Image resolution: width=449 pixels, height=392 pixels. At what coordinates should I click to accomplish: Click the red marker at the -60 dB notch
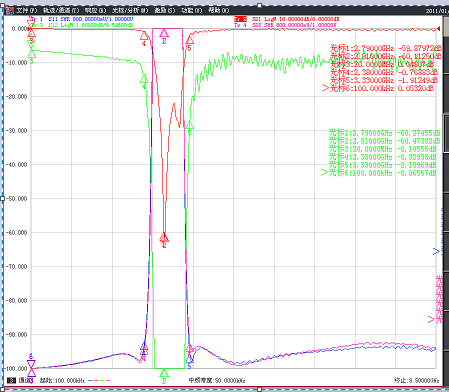point(164,238)
